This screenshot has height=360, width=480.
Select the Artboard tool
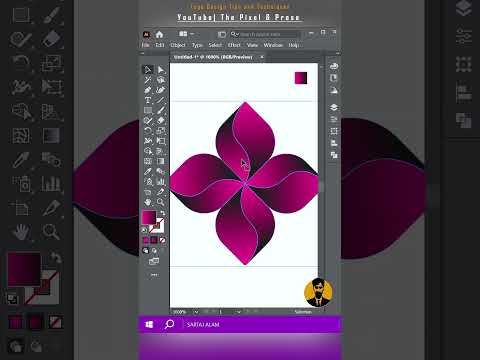(148, 192)
